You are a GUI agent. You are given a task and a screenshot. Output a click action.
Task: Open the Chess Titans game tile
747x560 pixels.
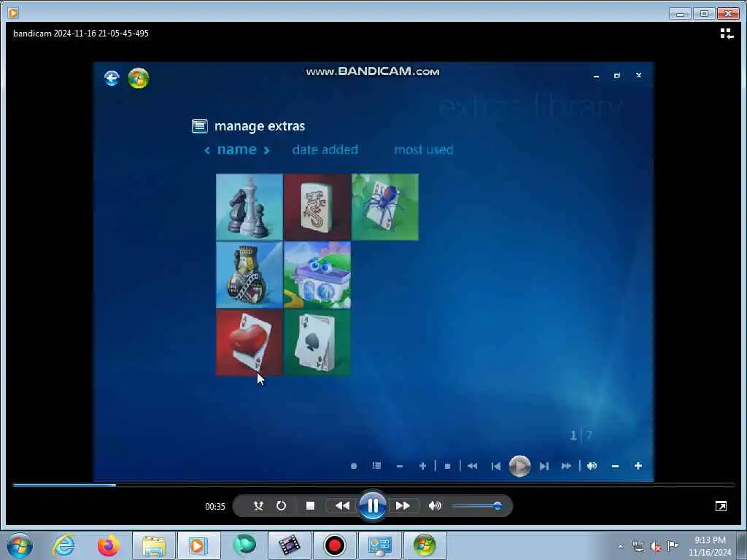pos(249,206)
